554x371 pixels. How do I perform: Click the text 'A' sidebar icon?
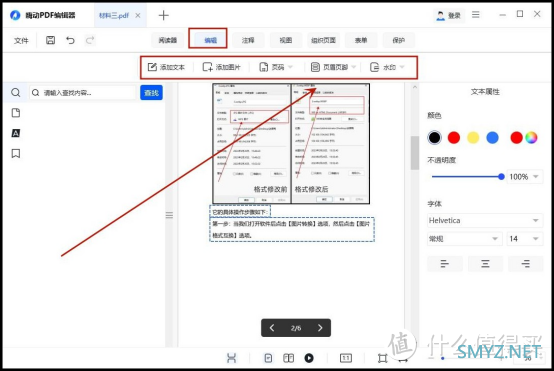point(16,133)
